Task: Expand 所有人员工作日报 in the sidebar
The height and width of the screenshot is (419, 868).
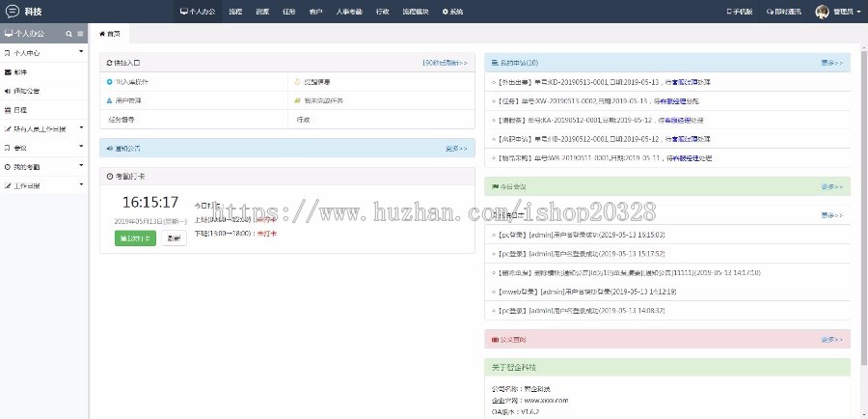Action: point(43,128)
